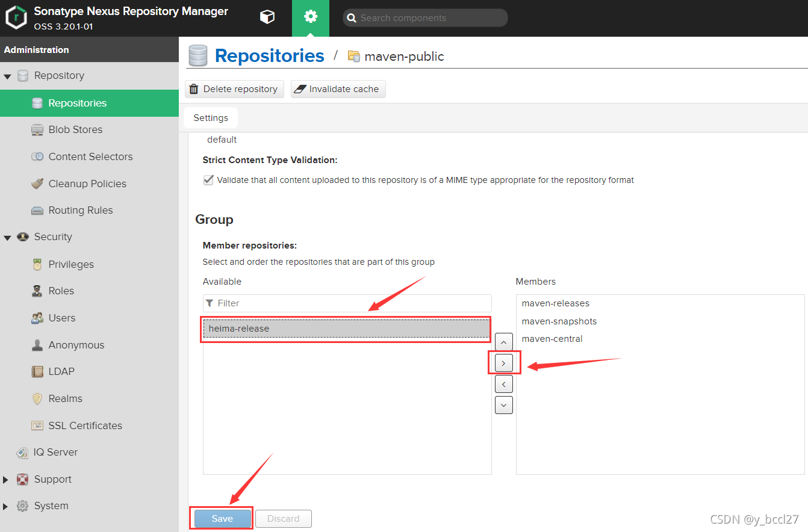The height and width of the screenshot is (532, 808).
Task: Open the Repositories breadcrumb link
Action: tap(269, 55)
